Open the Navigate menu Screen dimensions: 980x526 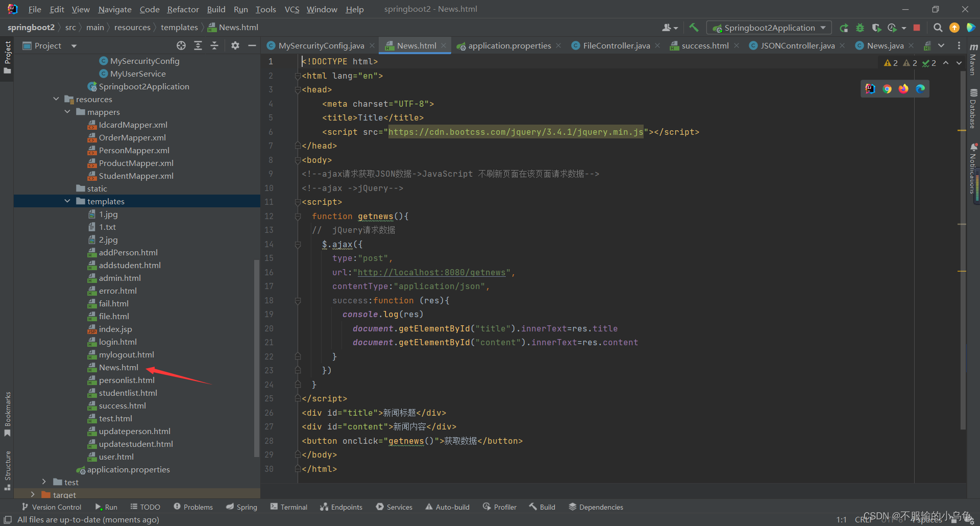coord(115,9)
